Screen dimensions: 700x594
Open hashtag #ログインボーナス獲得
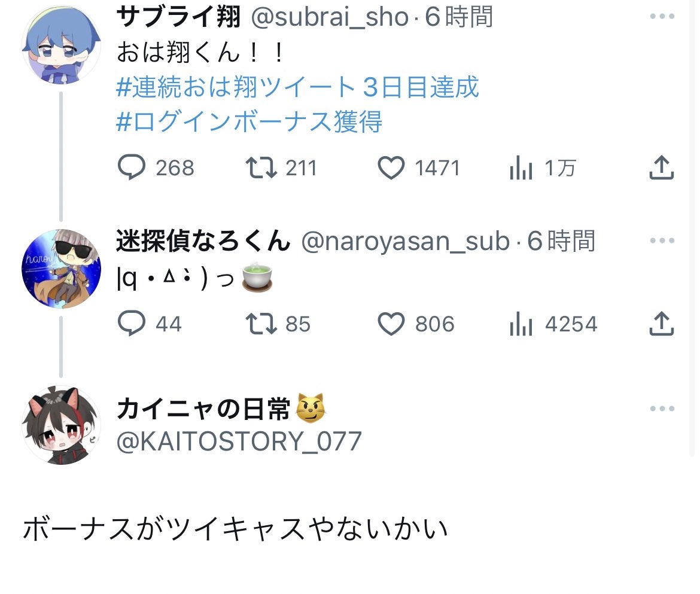[x=249, y=121]
